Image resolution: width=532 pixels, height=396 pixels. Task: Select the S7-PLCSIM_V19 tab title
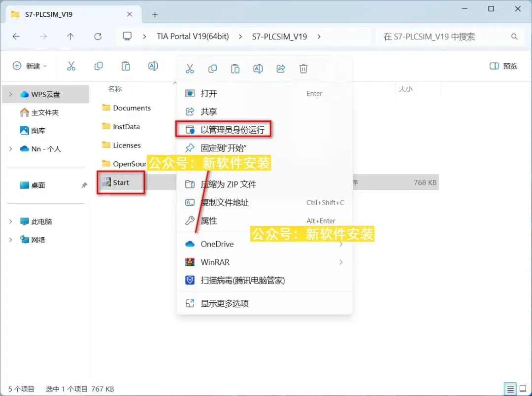coord(49,14)
